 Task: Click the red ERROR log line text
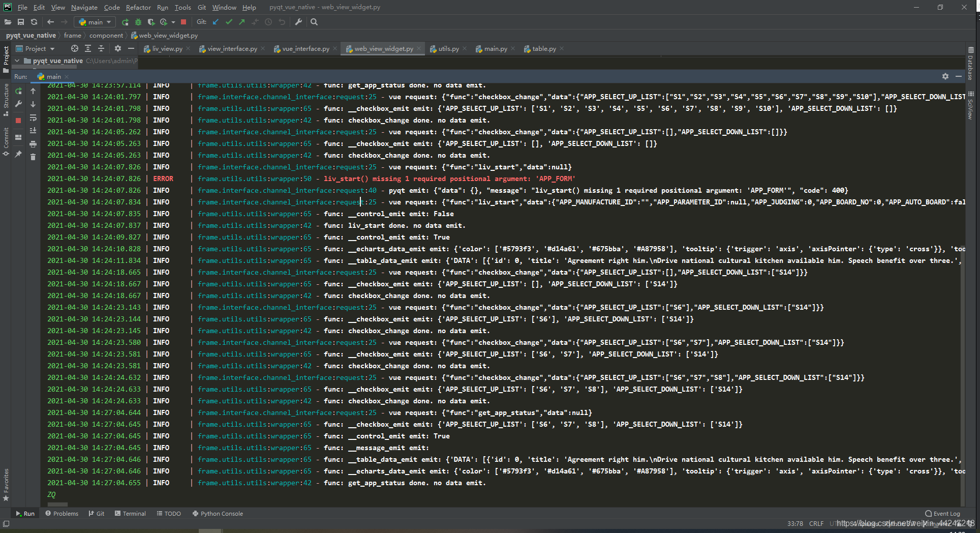[449, 179]
